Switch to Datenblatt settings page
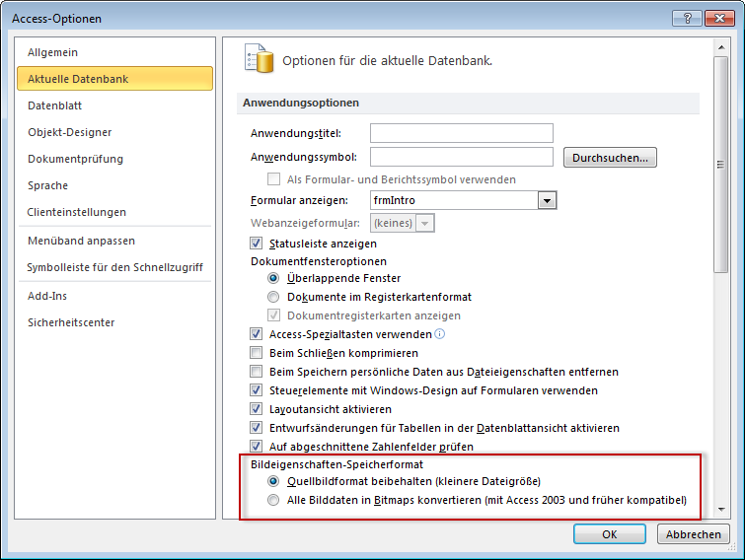 point(55,105)
